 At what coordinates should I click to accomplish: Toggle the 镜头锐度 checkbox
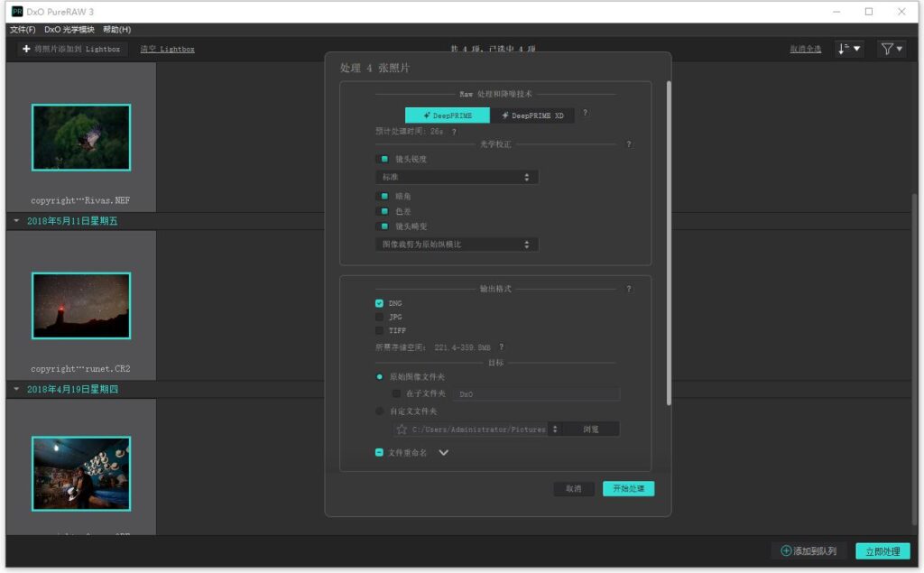click(x=384, y=159)
